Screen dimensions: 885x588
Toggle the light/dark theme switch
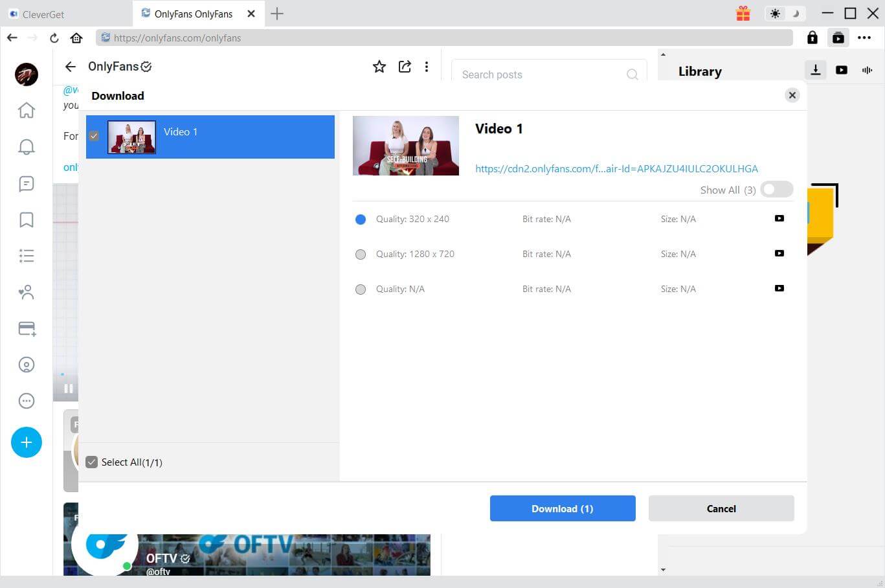pos(784,14)
